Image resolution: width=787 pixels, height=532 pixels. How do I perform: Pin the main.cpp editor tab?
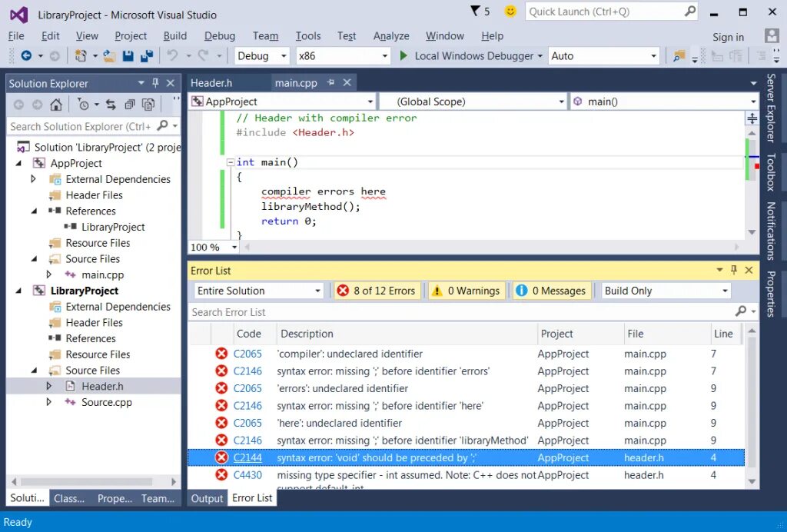coord(330,82)
